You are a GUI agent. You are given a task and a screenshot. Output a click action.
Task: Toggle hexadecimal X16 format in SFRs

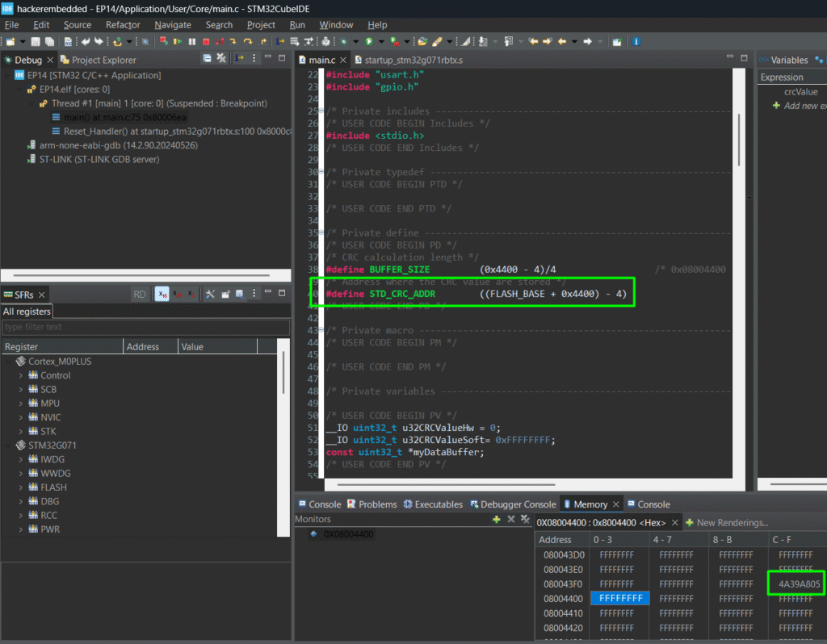(x=162, y=295)
